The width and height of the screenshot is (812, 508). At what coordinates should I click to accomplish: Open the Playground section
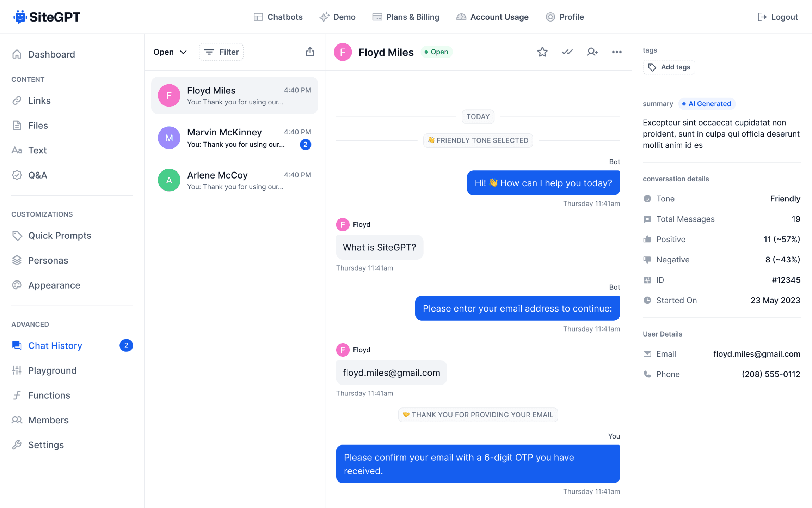(52, 370)
